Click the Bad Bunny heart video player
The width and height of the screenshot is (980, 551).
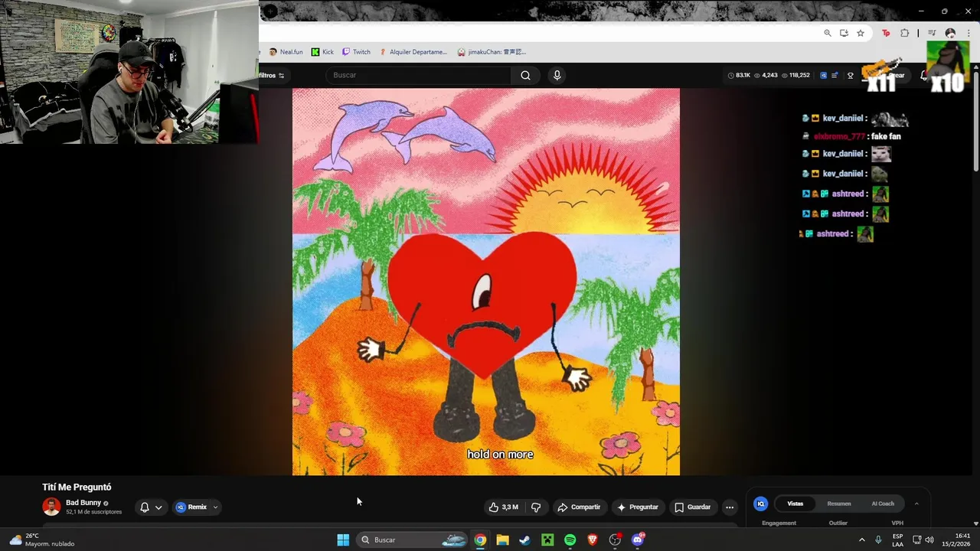point(486,282)
